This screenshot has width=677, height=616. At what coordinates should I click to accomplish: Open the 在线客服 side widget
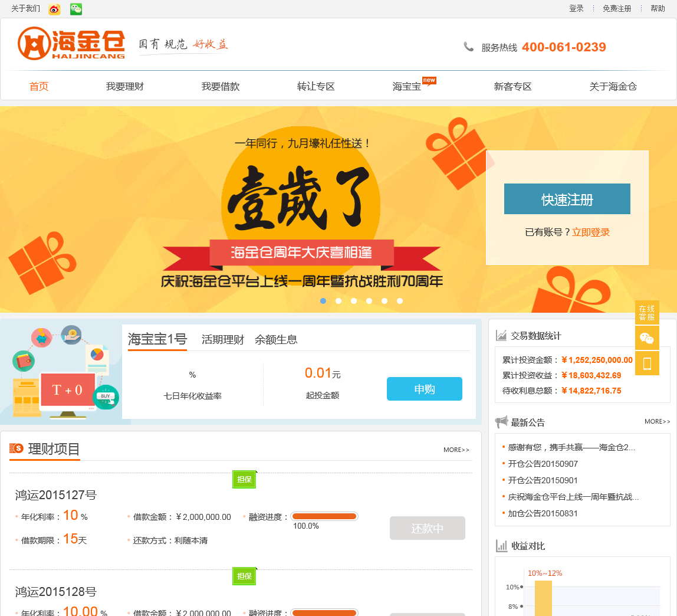coord(647,312)
